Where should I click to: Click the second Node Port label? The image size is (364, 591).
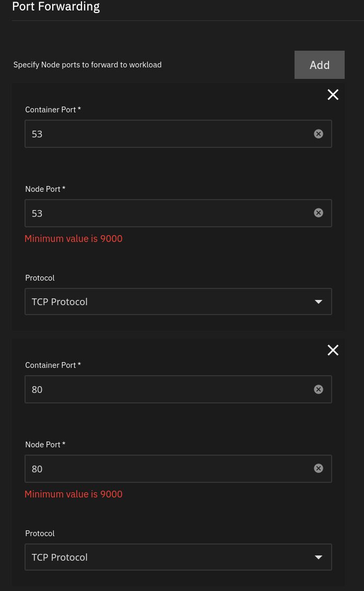[x=45, y=445]
